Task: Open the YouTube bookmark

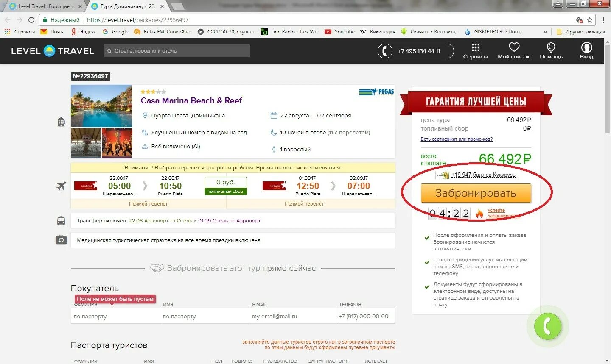Action: click(339, 32)
